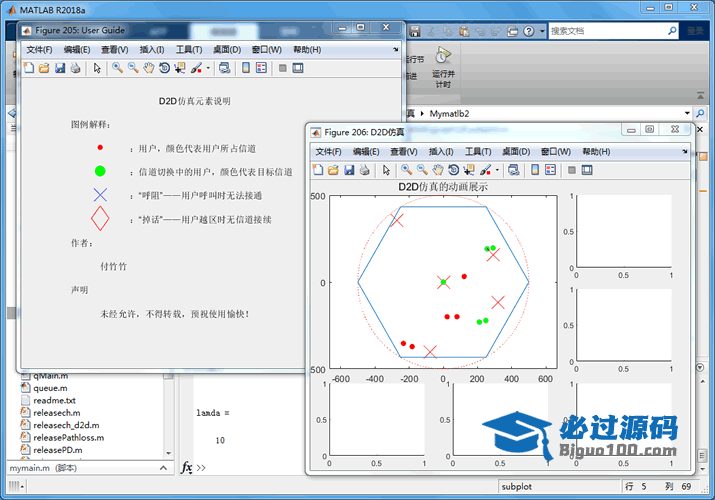Click Save icon in Figure 205 toolbar

(60, 68)
